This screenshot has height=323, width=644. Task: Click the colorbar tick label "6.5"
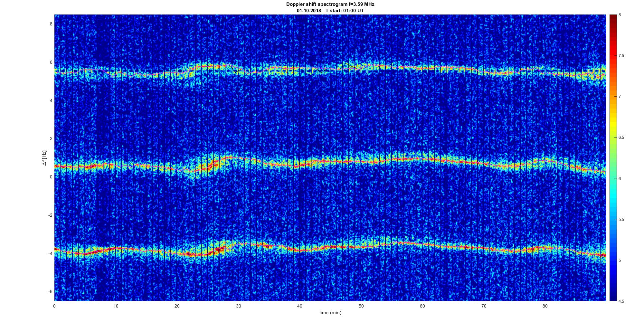click(x=621, y=138)
